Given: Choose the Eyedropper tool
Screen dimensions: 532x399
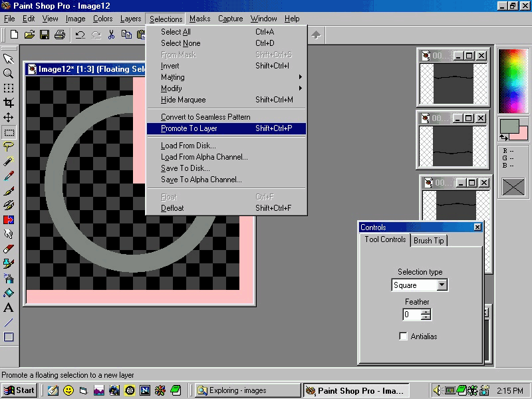Looking at the screenshot, I should point(9,176).
